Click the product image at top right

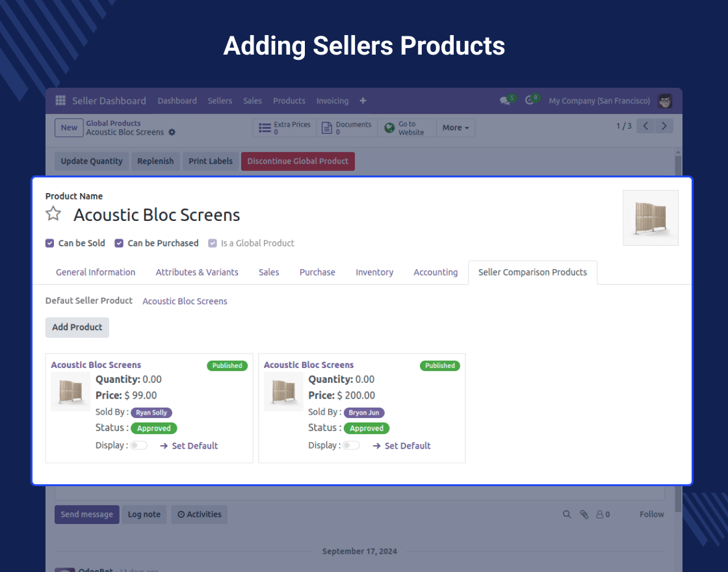tap(651, 218)
